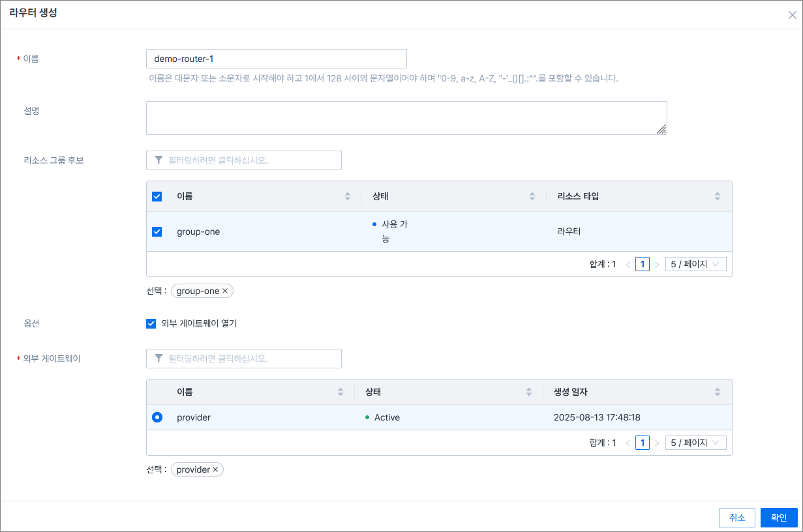The image size is (803, 532).
Task: Open gateway table 5 / 페이지 dropdown
Action: pos(695,443)
